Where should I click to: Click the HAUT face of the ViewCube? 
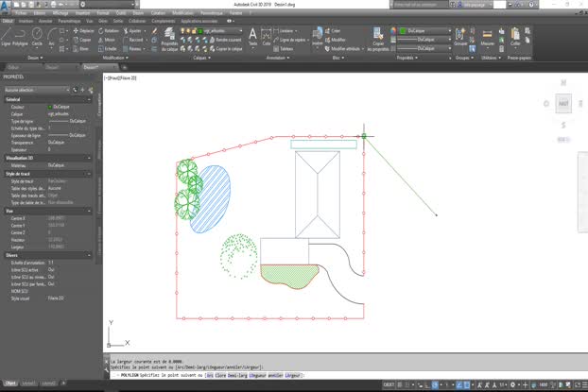point(563,104)
